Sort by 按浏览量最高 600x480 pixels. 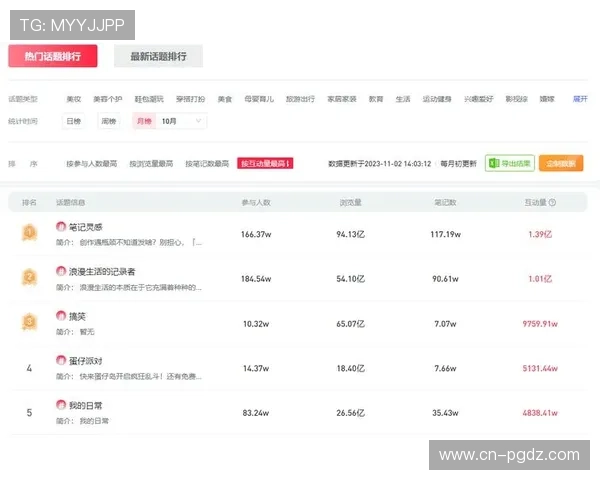[x=151, y=164]
